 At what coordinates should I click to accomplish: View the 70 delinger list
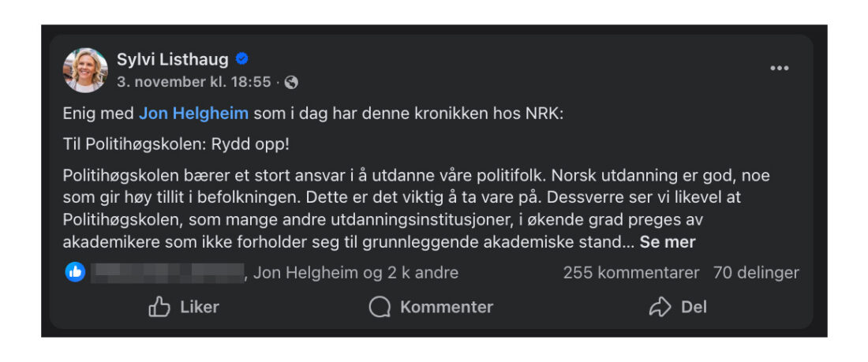[x=755, y=273]
